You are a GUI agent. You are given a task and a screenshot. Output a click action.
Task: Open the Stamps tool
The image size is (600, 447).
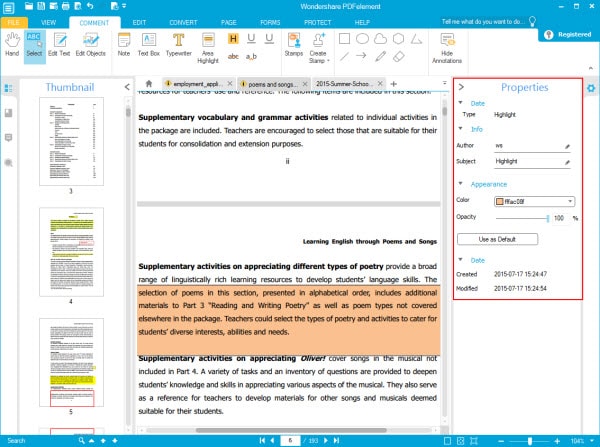pyautogui.click(x=293, y=45)
